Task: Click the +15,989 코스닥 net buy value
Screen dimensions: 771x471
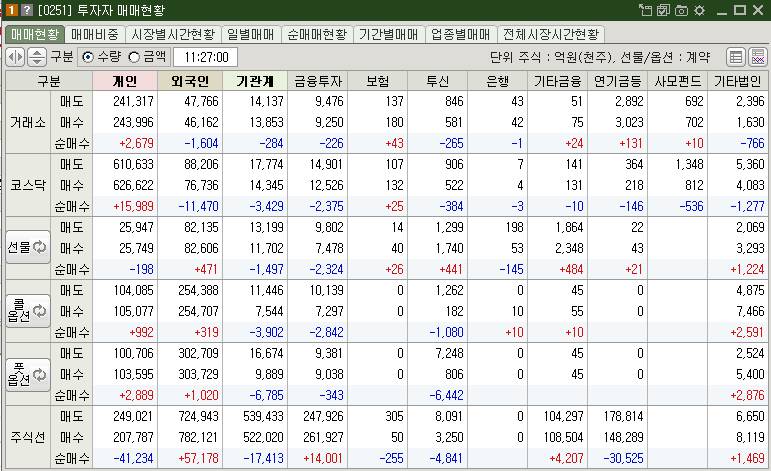Action: (133, 206)
